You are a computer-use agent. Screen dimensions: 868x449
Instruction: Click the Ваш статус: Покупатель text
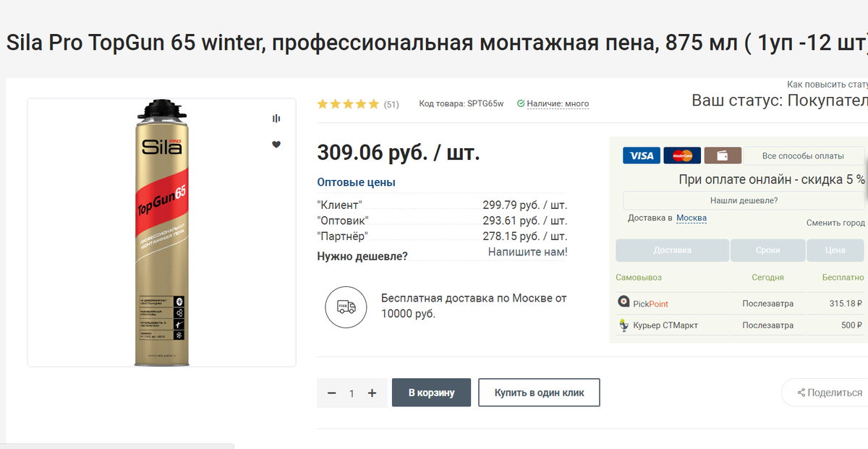(x=780, y=101)
